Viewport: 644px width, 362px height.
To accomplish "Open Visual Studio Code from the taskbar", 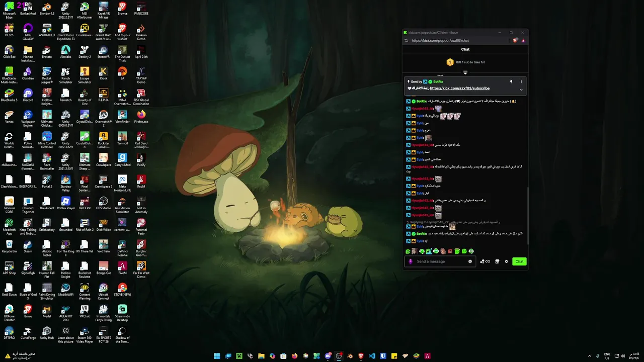I will pyautogui.click(x=372, y=356).
